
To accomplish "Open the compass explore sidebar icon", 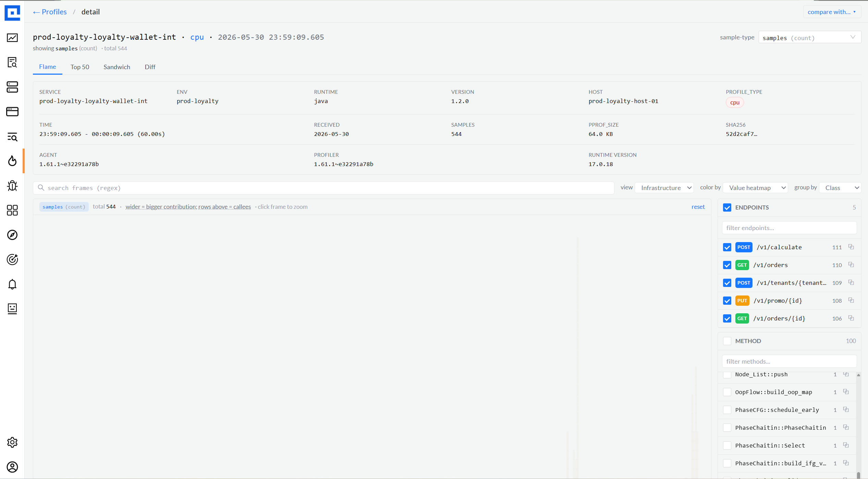I will click(x=12, y=235).
